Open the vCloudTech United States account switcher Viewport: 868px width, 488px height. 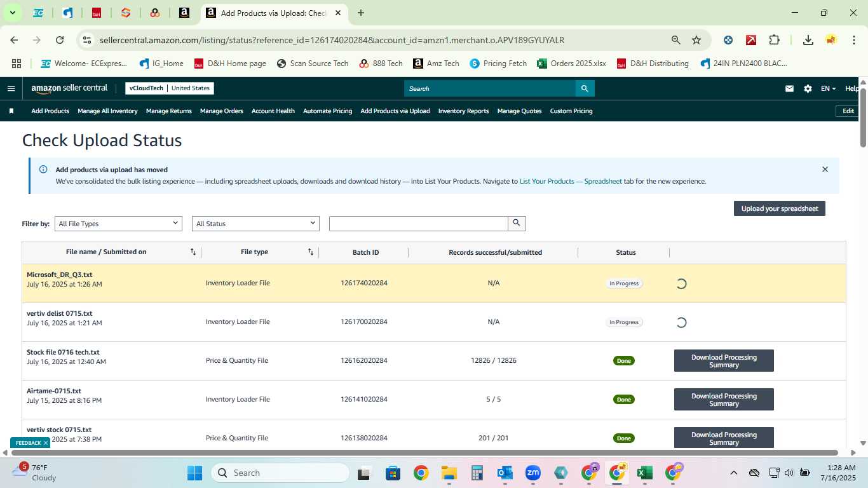170,88
